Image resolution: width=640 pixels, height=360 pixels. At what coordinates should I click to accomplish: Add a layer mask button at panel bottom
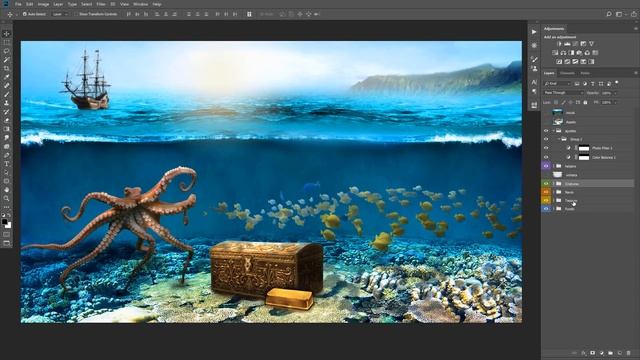click(x=593, y=353)
